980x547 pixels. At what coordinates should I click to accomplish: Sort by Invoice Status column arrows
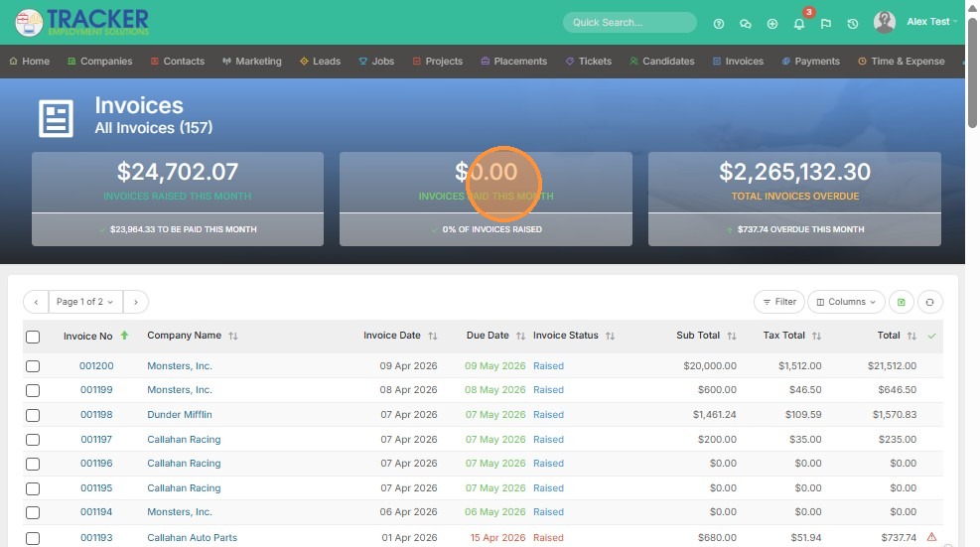coord(610,336)
